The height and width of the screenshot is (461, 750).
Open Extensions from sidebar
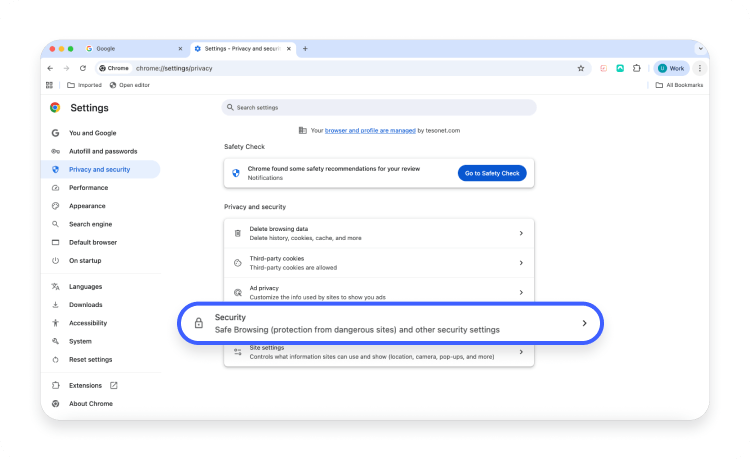tap(85, 385)
